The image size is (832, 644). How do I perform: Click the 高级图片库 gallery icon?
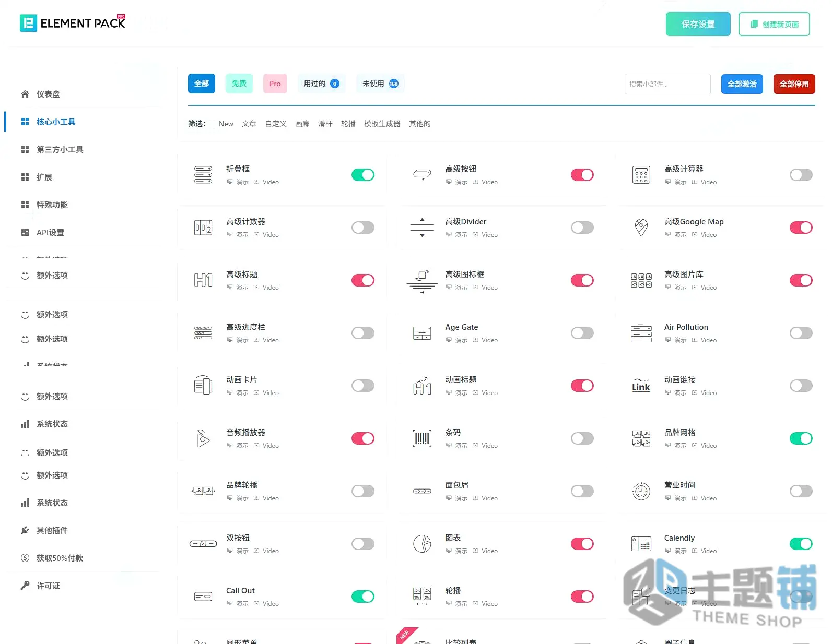coord(641,280)
